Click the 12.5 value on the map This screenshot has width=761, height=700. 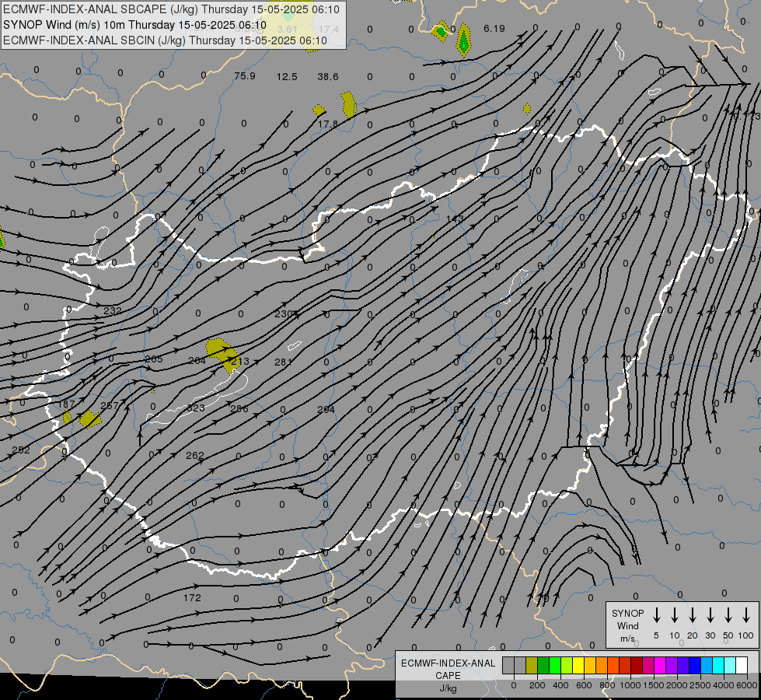(287, 77)
